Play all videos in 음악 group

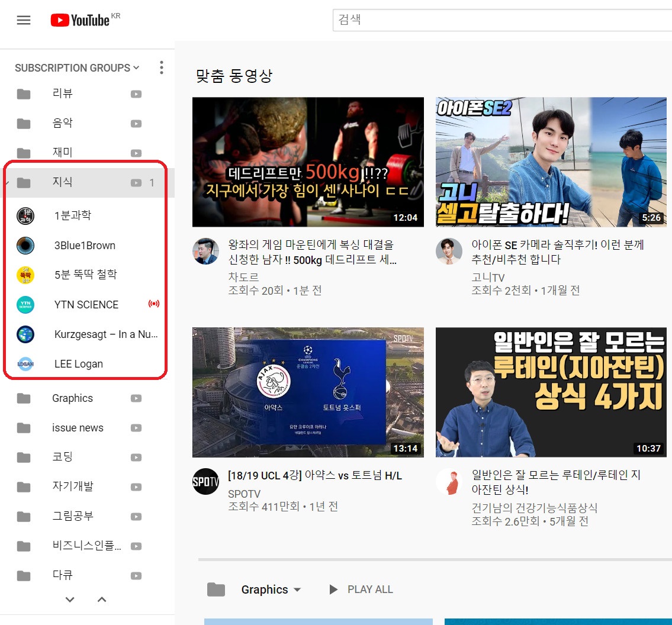136,124
